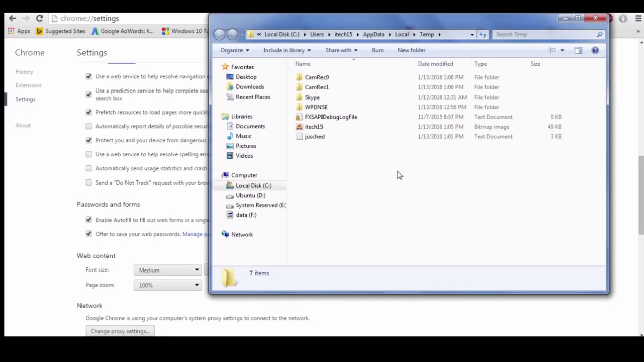Open address bar history dropdown

[x=472, y=34]
